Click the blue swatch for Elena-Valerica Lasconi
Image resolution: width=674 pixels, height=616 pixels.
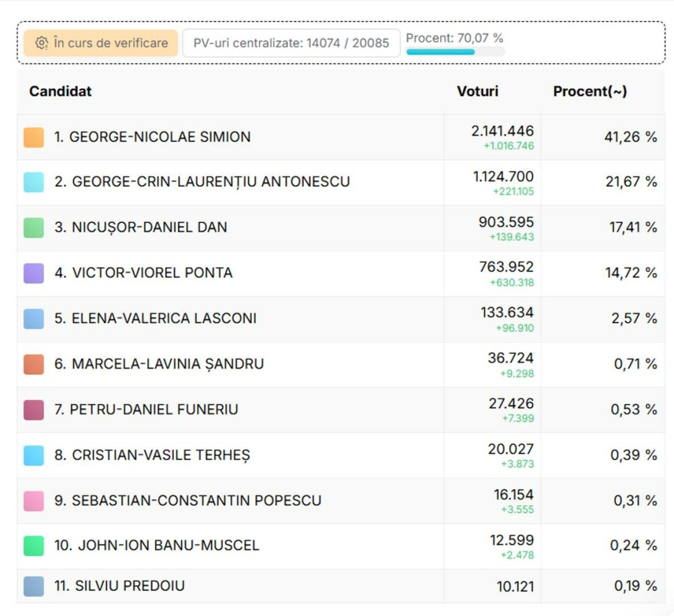tap(34, 319)
